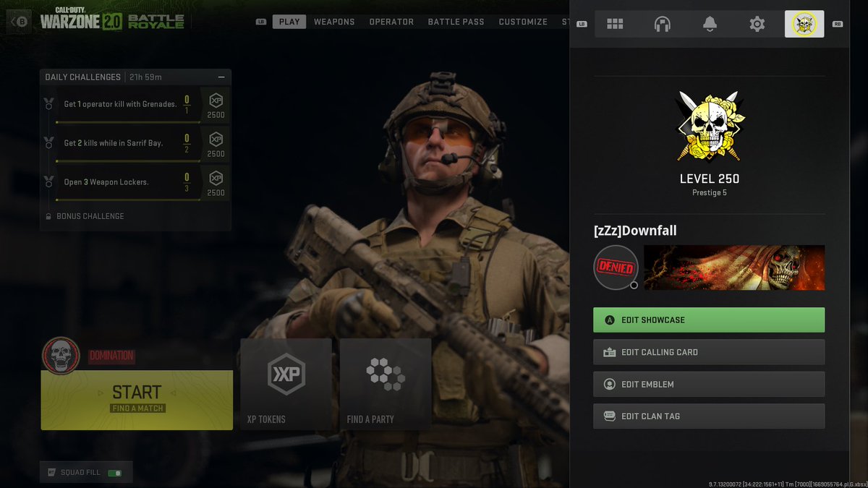Screen dimensions: 868x488
Task: Click the Warzone 2.0 Battle Royale logo
Action: pos(112,20)
